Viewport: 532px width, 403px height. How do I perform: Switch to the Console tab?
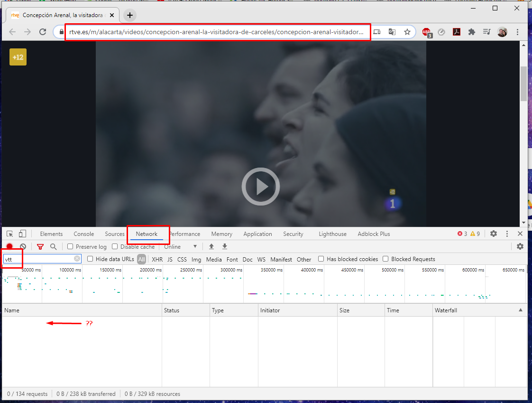point(84,234)
